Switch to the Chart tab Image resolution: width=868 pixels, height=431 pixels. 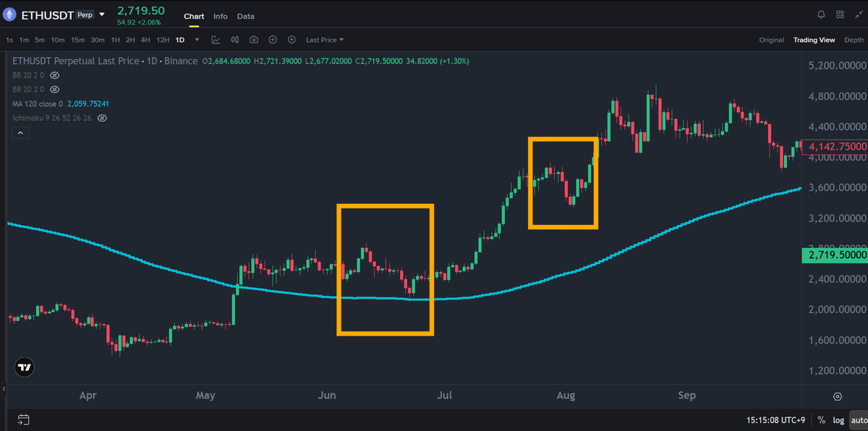[194, 16]
